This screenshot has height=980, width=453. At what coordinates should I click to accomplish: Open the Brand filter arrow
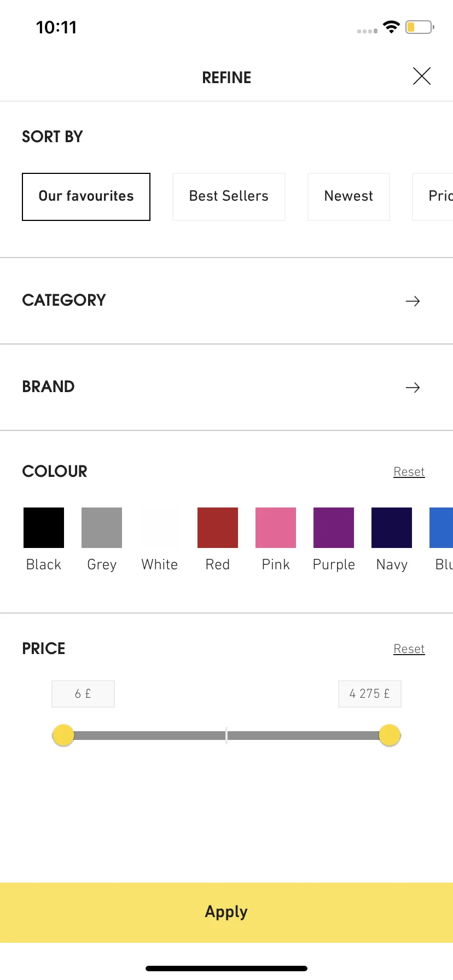(x=413, y=387)
